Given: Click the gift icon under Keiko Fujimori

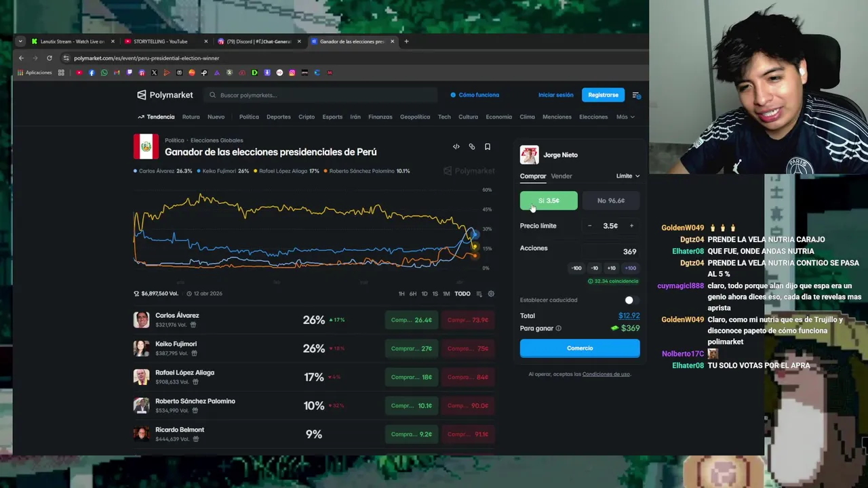Looking at the screenshot, I should point(194,353).
